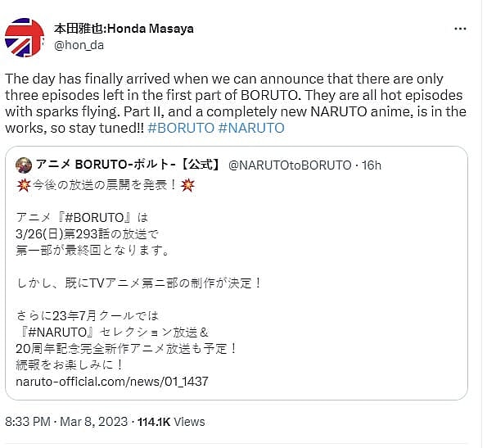Open the 114.1K Views count
This screenshot has height=448, width=487.
pos(171,422)
